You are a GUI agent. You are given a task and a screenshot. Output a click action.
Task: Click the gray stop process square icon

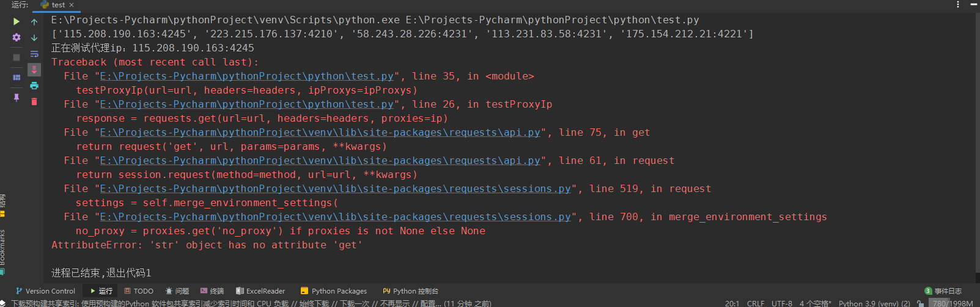click(x=17, y=57)
